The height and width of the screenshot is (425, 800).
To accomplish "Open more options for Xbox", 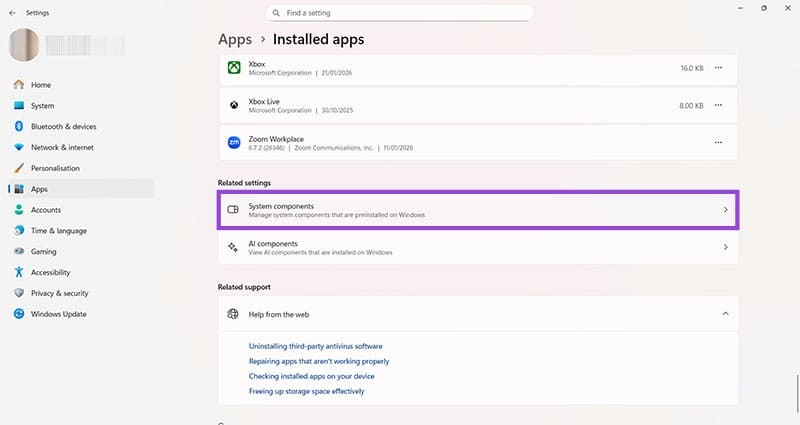I will (718, 68).
